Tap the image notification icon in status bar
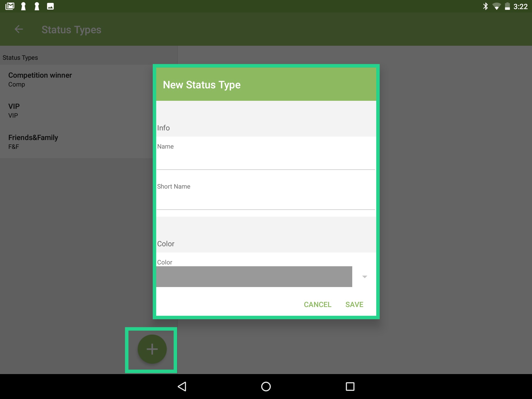532x399 pixels. coord(50,6)
